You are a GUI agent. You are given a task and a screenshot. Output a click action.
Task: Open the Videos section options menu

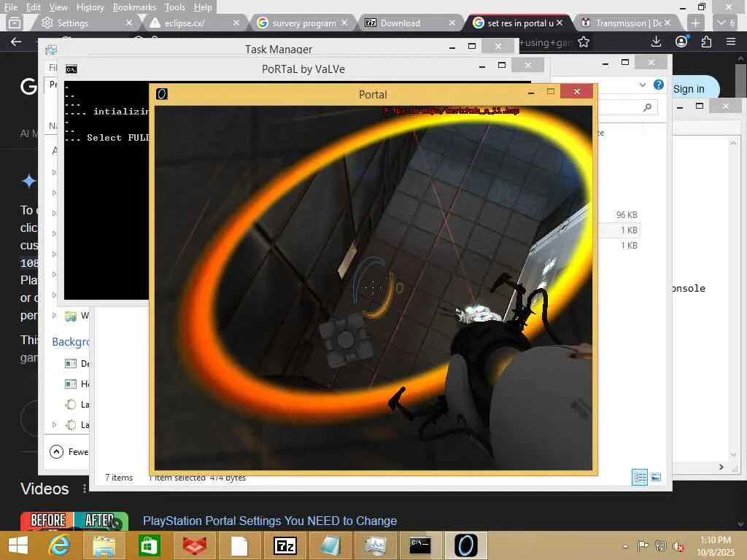pyautogui.click(x=85, y=489)
